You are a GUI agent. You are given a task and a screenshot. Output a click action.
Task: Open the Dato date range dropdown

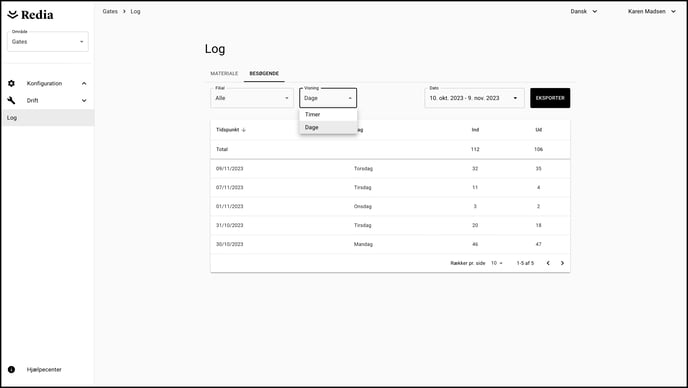coord(474,98)
